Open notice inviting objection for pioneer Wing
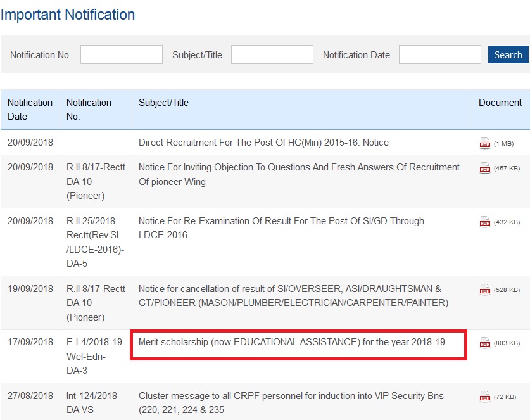 tap(299, 174)
